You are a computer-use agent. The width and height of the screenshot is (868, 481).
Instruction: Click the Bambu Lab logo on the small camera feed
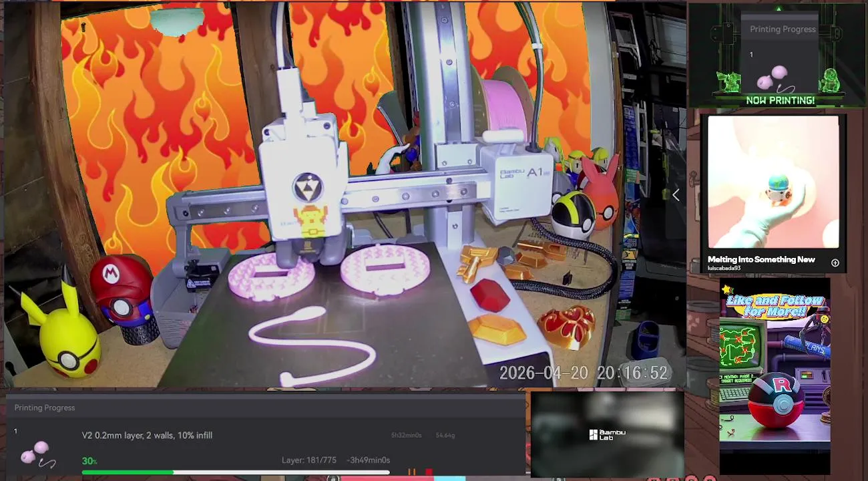607,435
